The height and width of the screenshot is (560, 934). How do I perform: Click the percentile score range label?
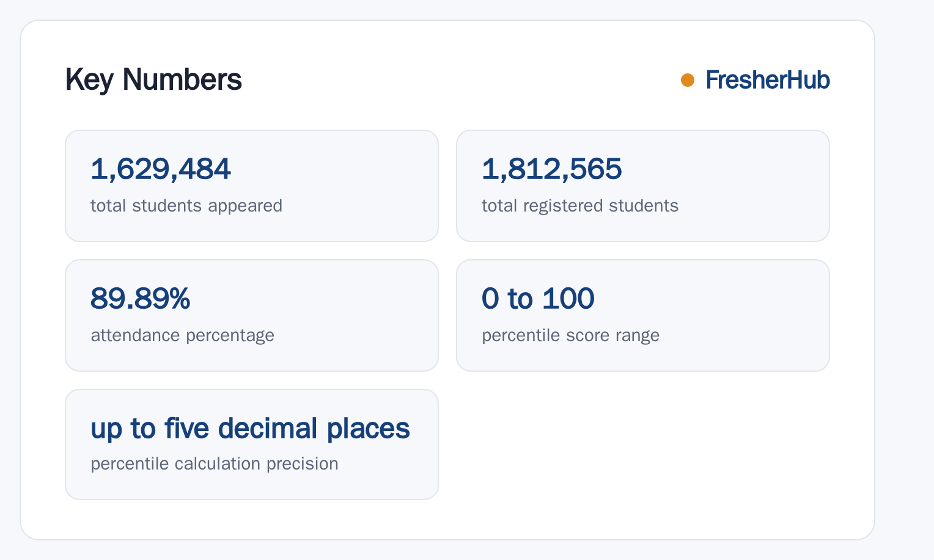(x=570, y=335)
